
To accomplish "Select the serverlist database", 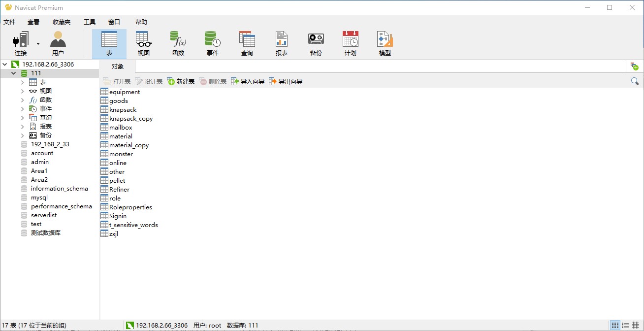I will [43, 215].
